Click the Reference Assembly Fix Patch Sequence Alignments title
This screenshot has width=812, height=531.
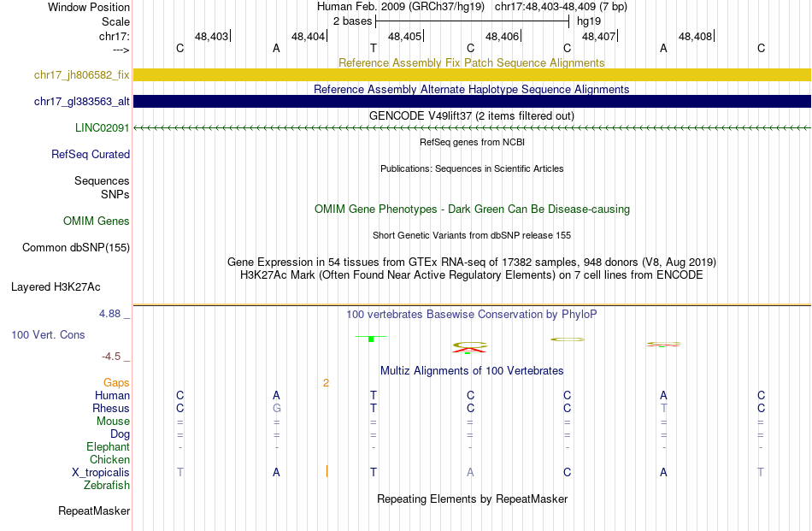point(472,62)
